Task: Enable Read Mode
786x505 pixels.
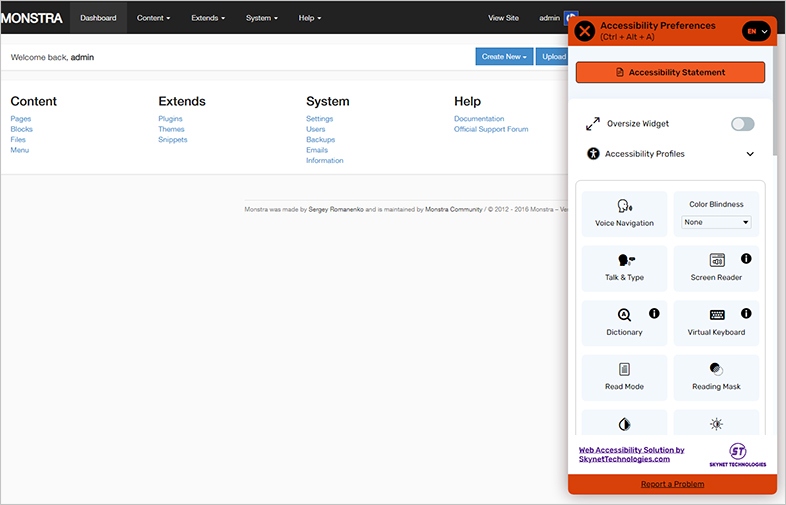Action: click(x=624, y=378)
